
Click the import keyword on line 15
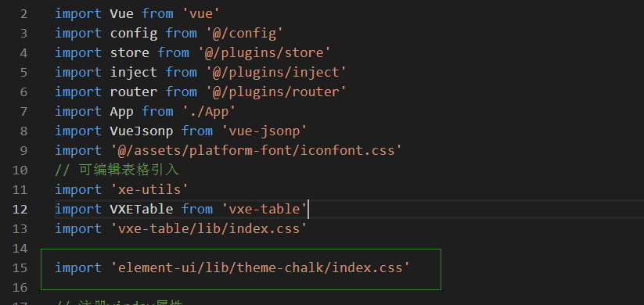coord(78,268)
